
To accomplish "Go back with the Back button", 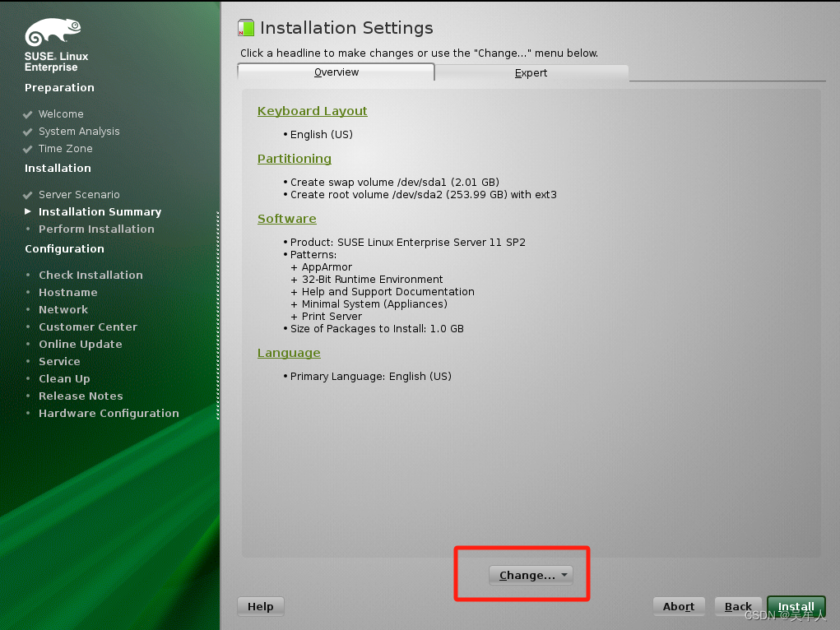I will pos(738,606).
